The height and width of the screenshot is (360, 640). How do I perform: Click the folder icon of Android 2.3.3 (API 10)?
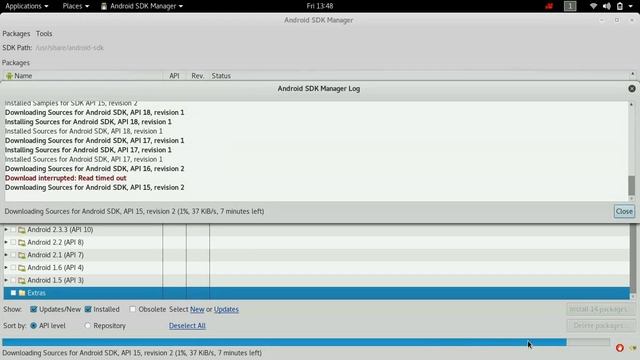coord(22,230)
